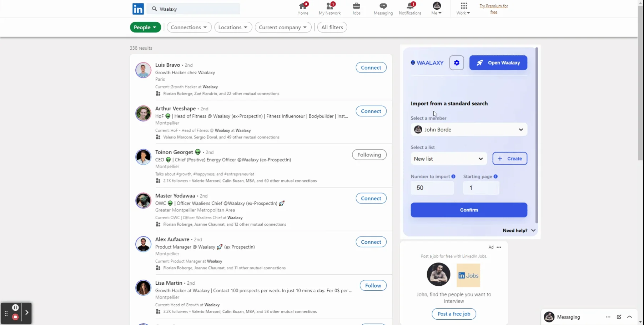Follow Lisa Martin
Screen dimensions: 644x325
373,285
